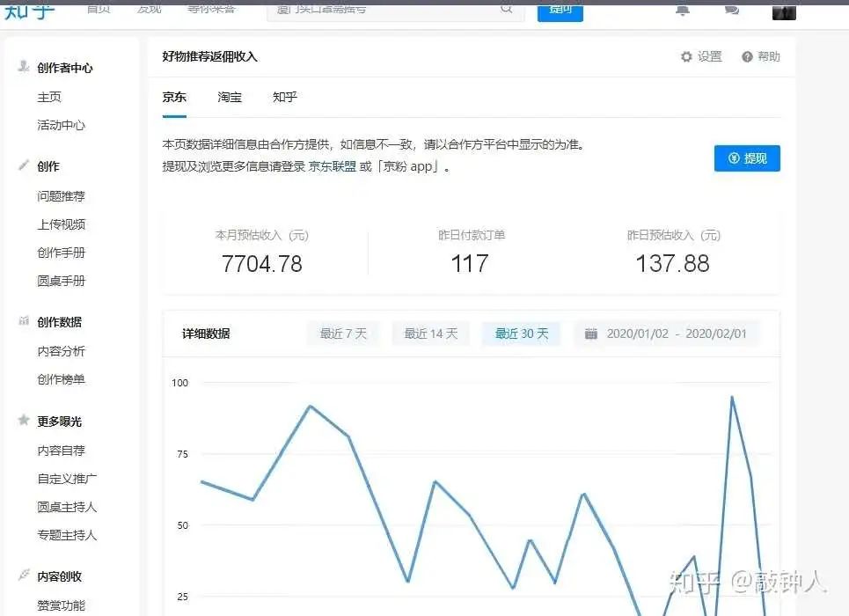Click the 昨日预估收入 value 137.88
Viewport: 849px width, 616px height.
[x=672, y=264]
